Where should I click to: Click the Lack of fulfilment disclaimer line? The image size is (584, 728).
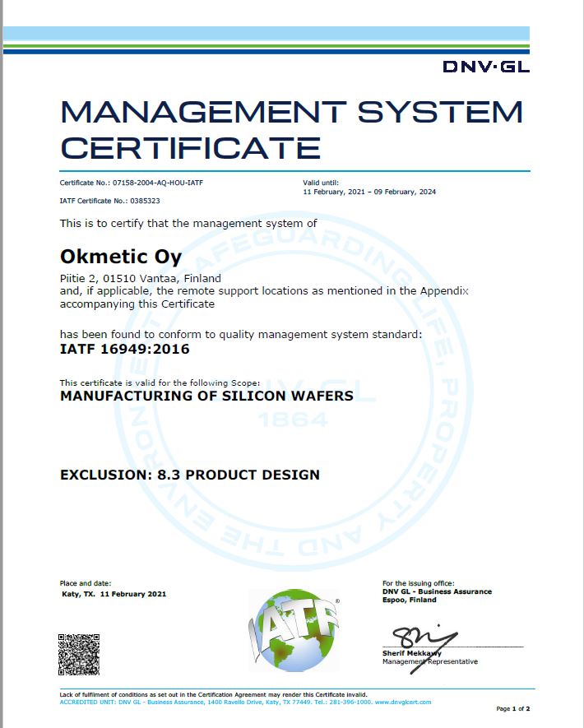214,694
